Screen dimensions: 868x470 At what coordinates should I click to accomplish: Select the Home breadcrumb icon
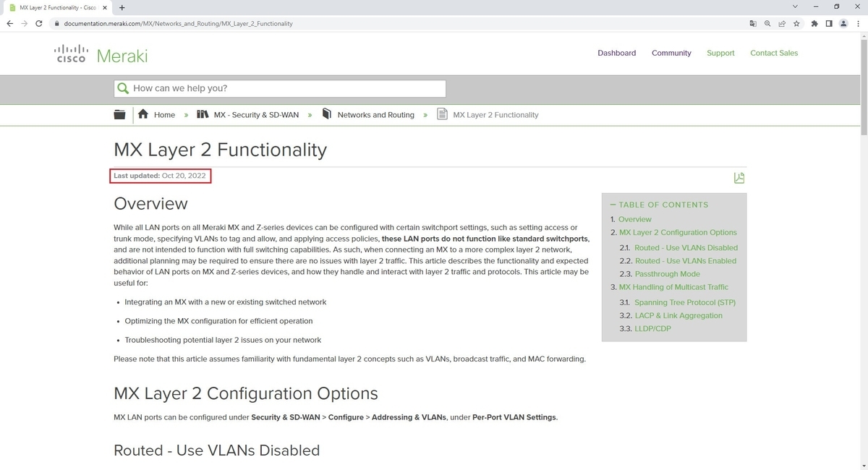[x=142, y=114]
